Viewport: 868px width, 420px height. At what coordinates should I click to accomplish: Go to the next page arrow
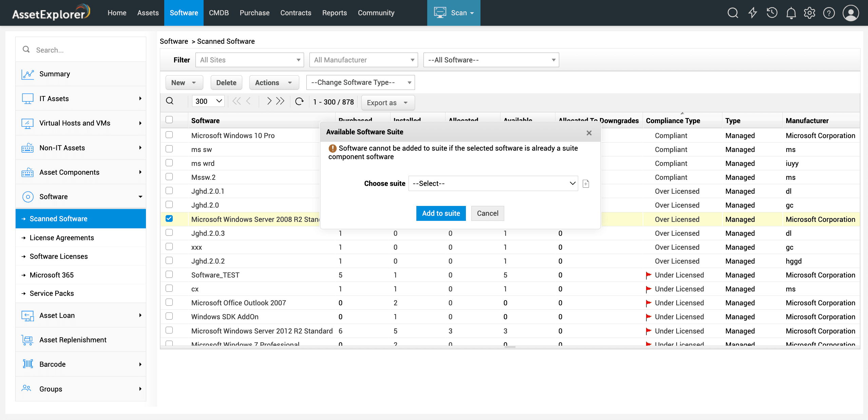[269, 101]
